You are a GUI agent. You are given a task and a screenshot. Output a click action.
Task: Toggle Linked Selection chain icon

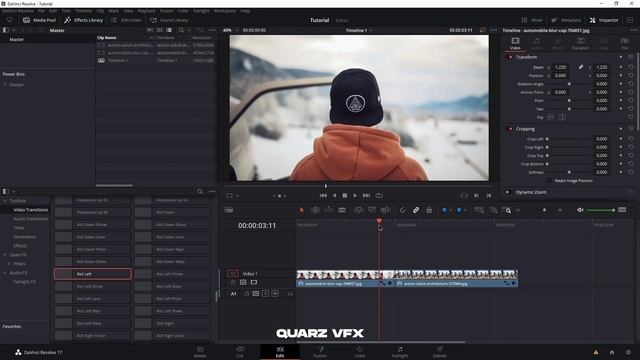click(416, 210)
